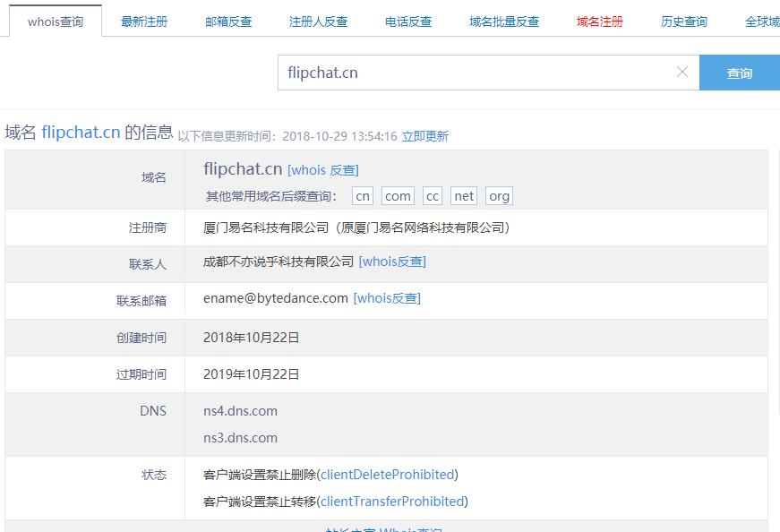Image resolution: width=780 pixels, height=532 pixels.
Task: Choose the cn suffix option
Action: coord(363,196)
